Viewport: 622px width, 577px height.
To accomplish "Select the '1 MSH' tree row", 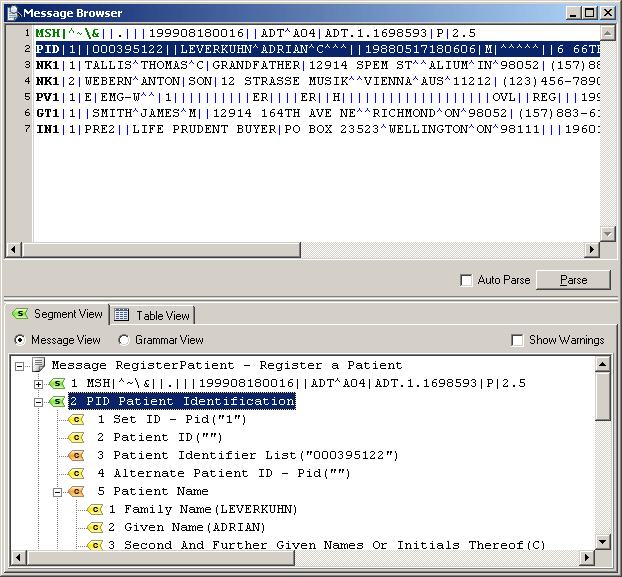I will point(298,383).
